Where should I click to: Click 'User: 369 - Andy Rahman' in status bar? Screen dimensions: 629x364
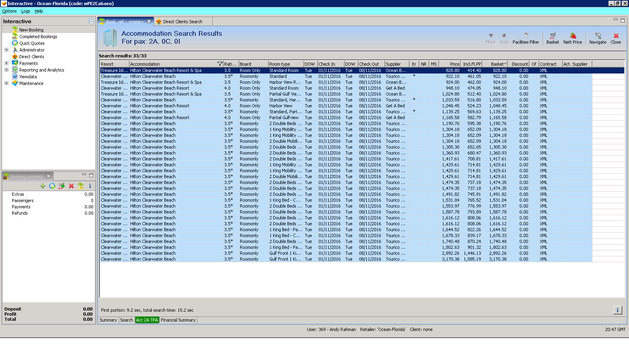click(x=331, y=329)
